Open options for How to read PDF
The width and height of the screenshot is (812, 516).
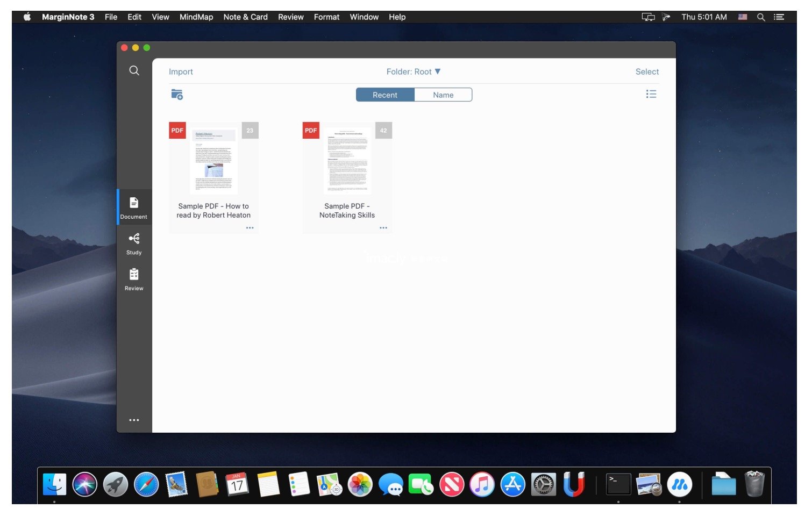[x=250, y=228]
